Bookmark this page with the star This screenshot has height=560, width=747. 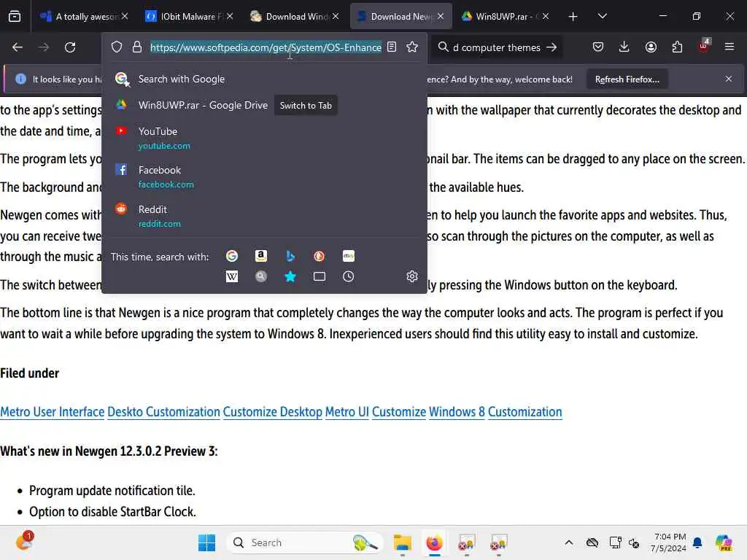point(412,47)
